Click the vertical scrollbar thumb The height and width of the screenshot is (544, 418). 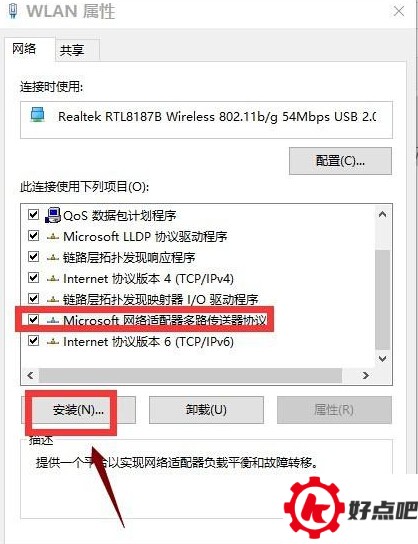coord(383,299)
